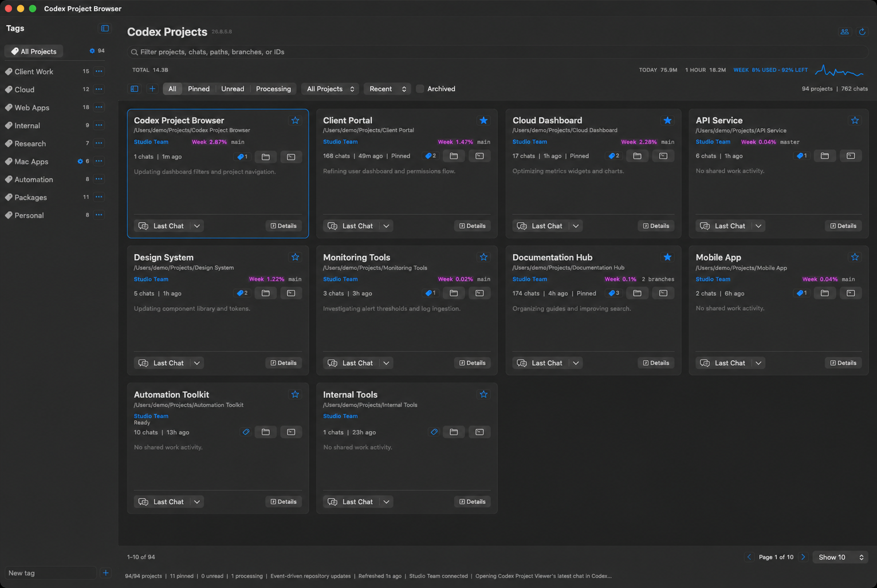Go to previous page arrow
The image size is (877, 588).
[x=749, y=557]
